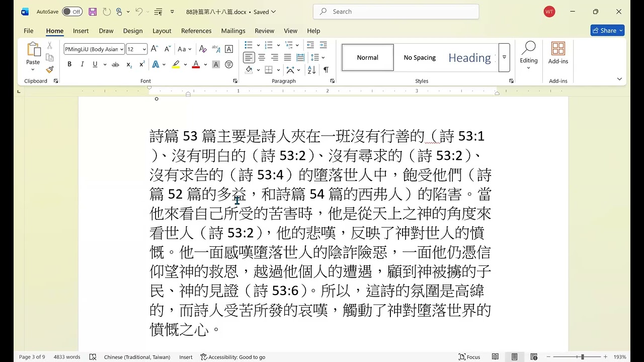Apply distributed alignment to paragraph
This screenshot has width=644, height=362.
point(300,57)
